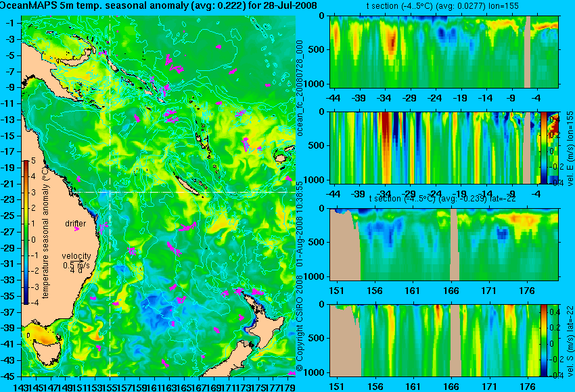Open the temperature section plot for lat=-22
The height and width of the screenshot is (392, 575).
click(x=444, y=245)
